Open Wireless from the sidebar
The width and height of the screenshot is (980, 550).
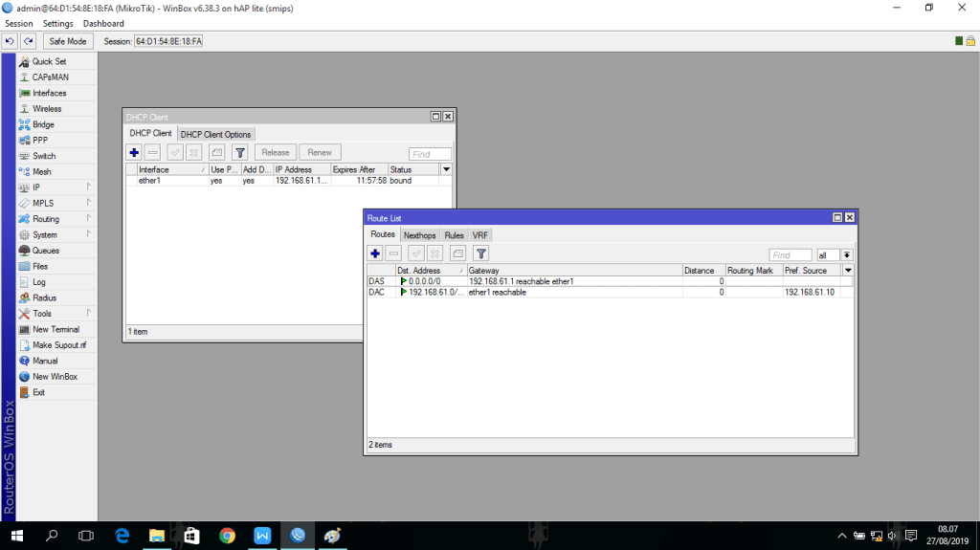click(47, 109)
